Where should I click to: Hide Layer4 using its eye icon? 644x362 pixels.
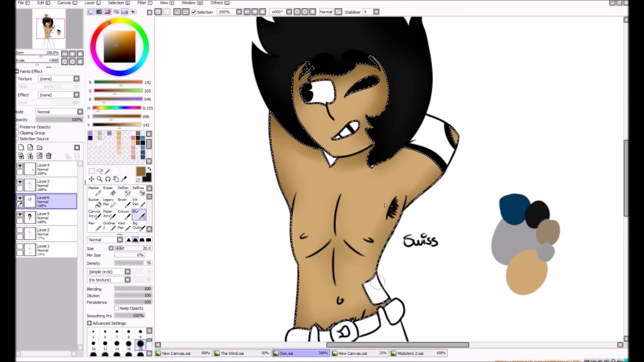[x=20, y=166]
